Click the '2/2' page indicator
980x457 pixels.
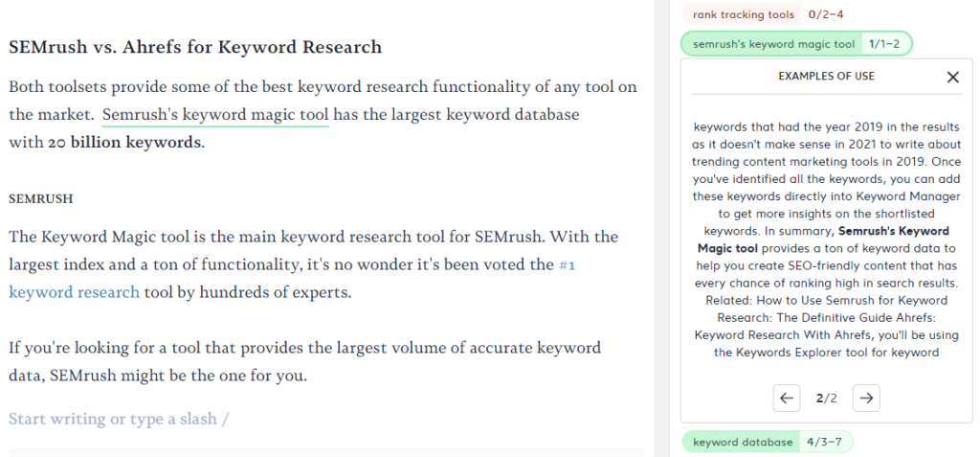click(826, 399)
